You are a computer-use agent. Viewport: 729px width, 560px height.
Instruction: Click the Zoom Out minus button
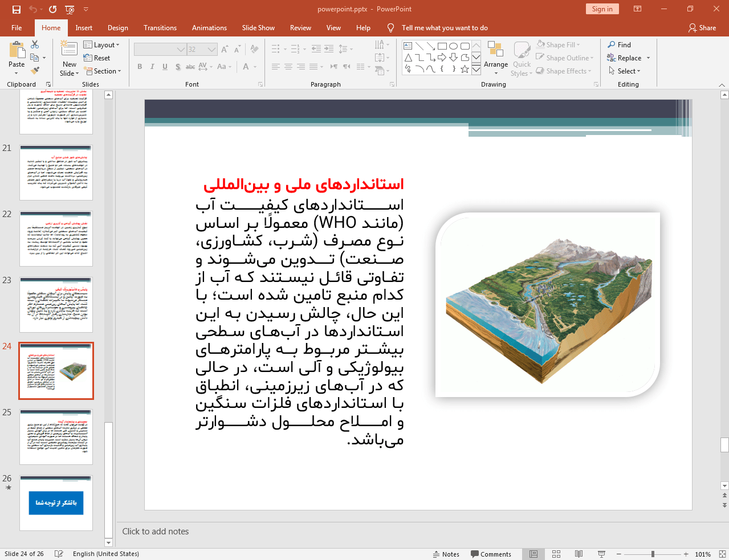tap(618, 554)
